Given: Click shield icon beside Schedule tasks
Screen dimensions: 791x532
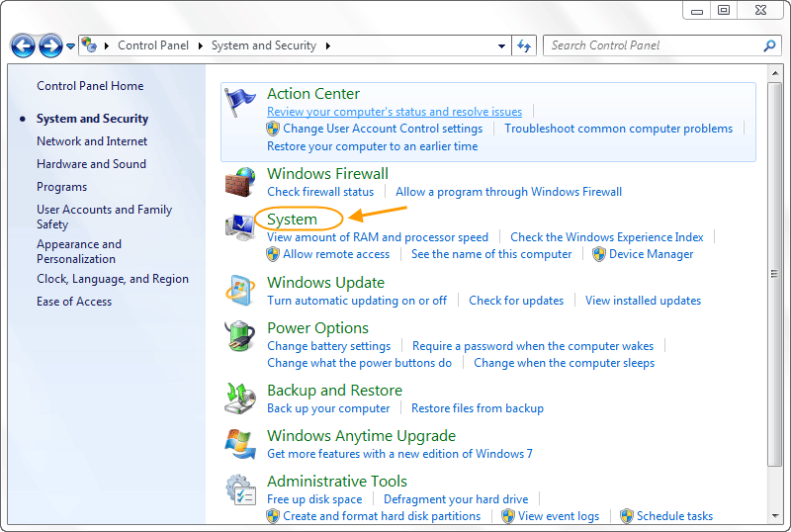Looking at the screenshot, I should [x=627, y=516].
